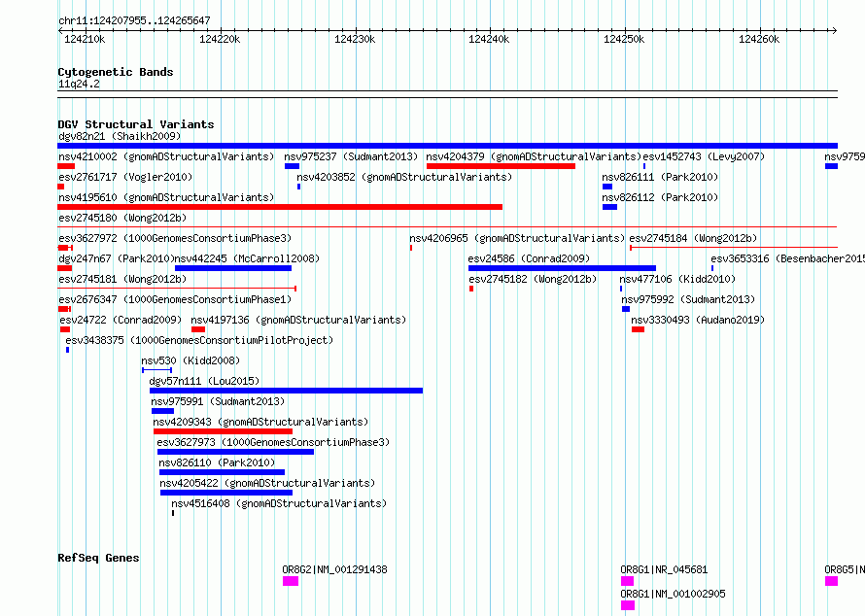Click the nsv4209343 red variant bar
The width and height of the screenshot is (865, 616).
pyautogui.click(x=223, y=431)
